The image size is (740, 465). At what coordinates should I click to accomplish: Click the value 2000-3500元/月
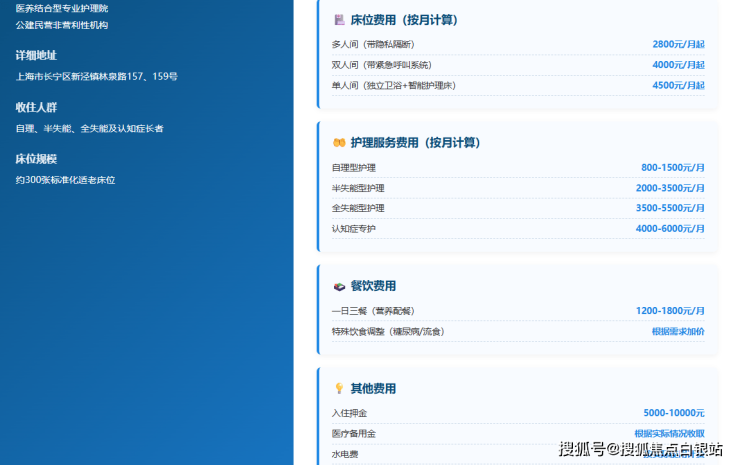670,188
